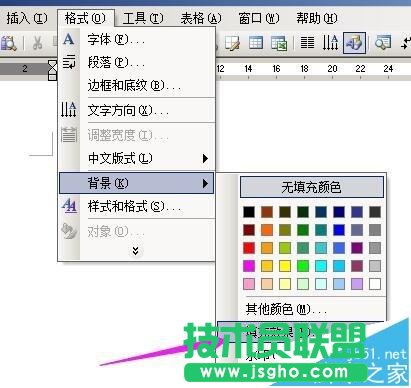411x388 pixels.
Task: Click the Tables and Borders pencil icon
Action: (x=232, y=43)
